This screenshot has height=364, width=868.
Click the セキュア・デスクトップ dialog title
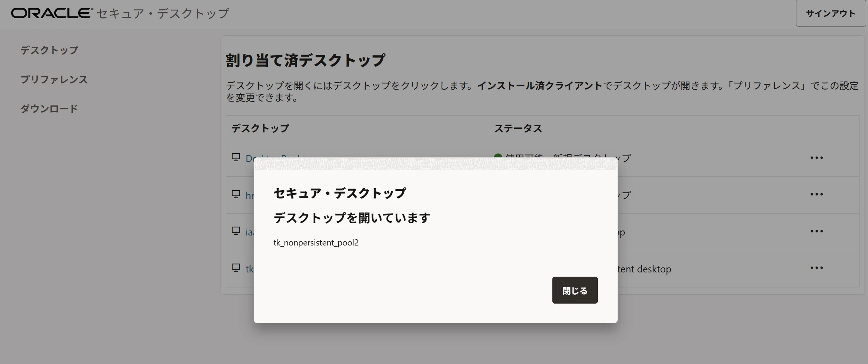(x=340, y=193)
